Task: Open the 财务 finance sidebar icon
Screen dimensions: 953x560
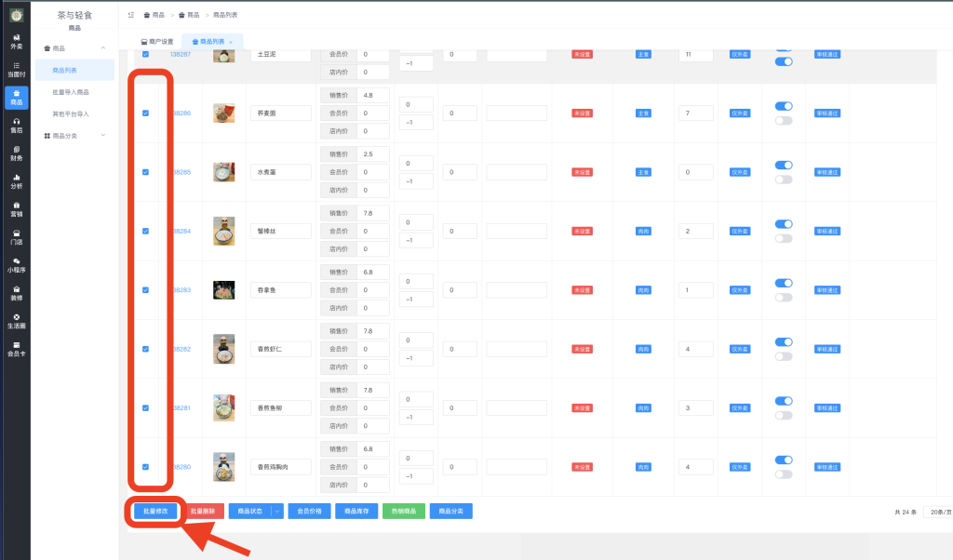Action: [16, 153]
